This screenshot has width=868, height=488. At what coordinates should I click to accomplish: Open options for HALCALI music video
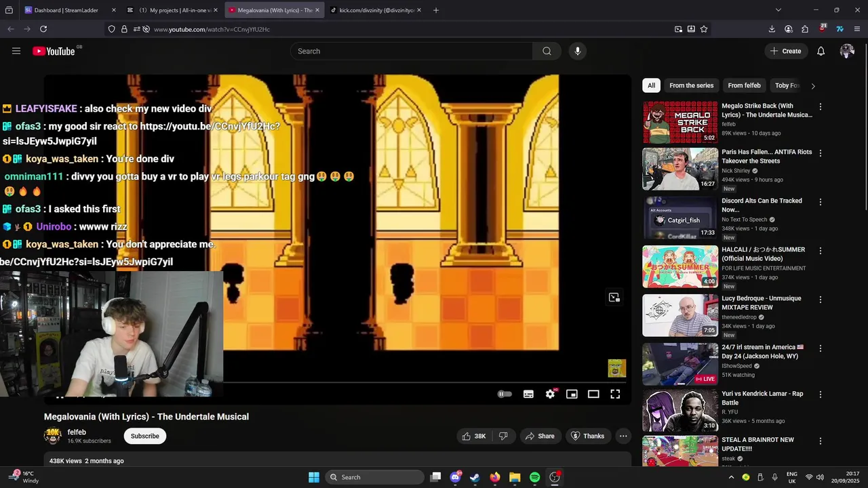tap(820, 251)
